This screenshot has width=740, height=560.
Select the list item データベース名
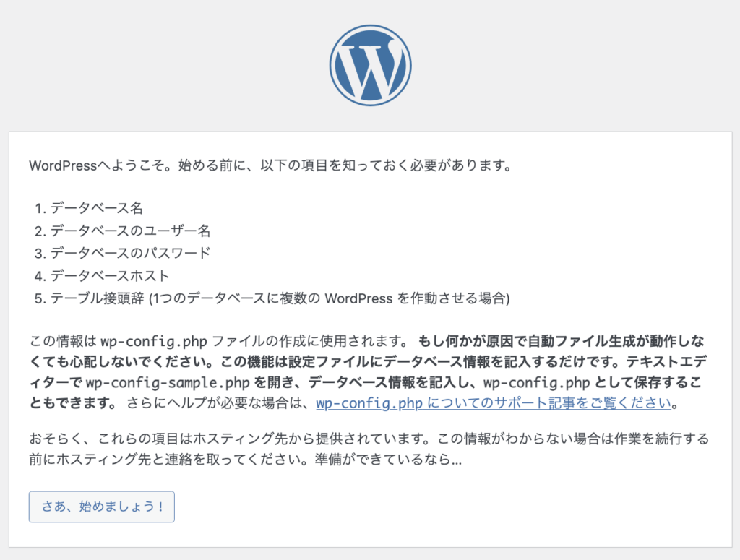pos(96,208)
